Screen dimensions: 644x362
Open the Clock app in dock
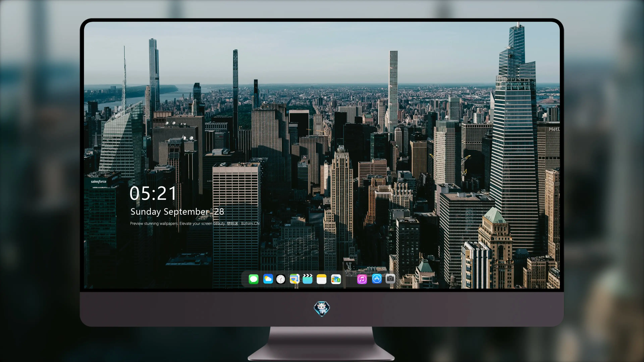281,279
